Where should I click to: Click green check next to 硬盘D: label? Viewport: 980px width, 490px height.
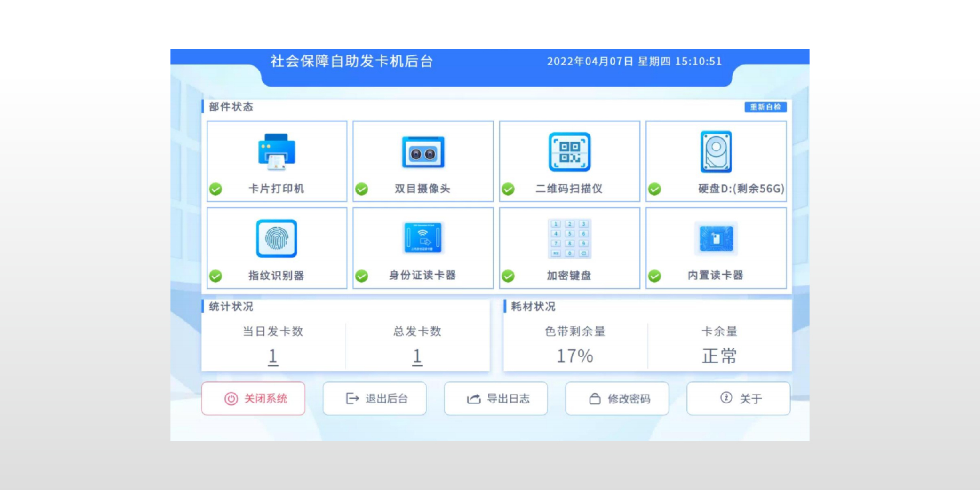pyautogui.click(x=654, y=189)
